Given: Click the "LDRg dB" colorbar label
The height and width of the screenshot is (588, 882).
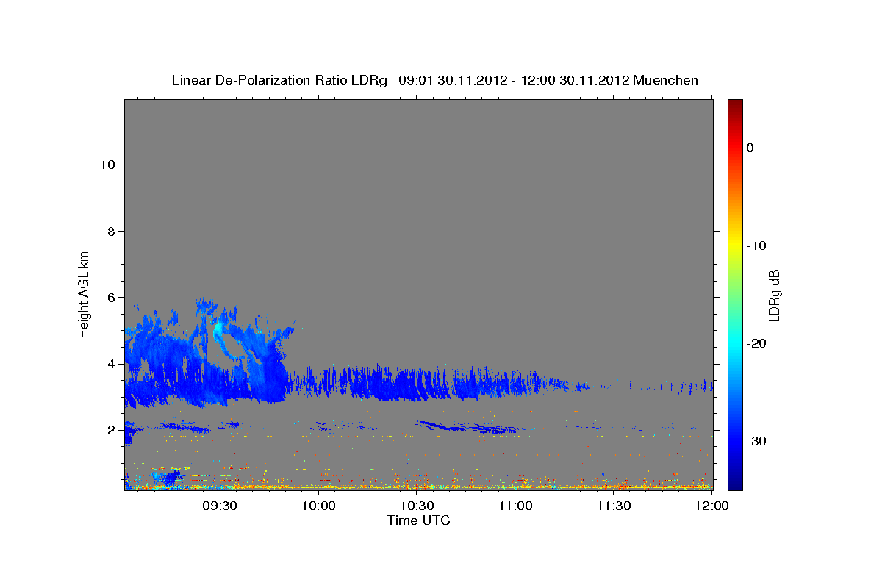Looking at the screenshot, I should click(774, 295).
